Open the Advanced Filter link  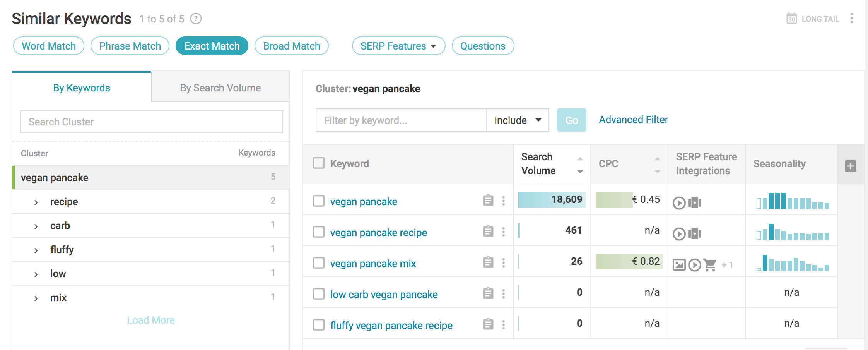(633, 120)
